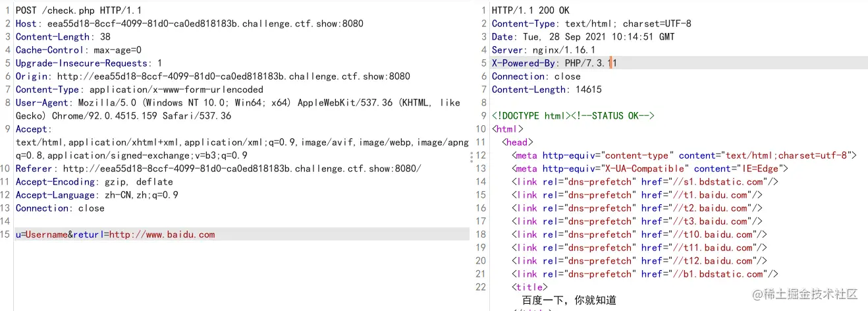Click the opening <html> tag line
This screenshot has height=311, width=868.
(x=508, y=129)
